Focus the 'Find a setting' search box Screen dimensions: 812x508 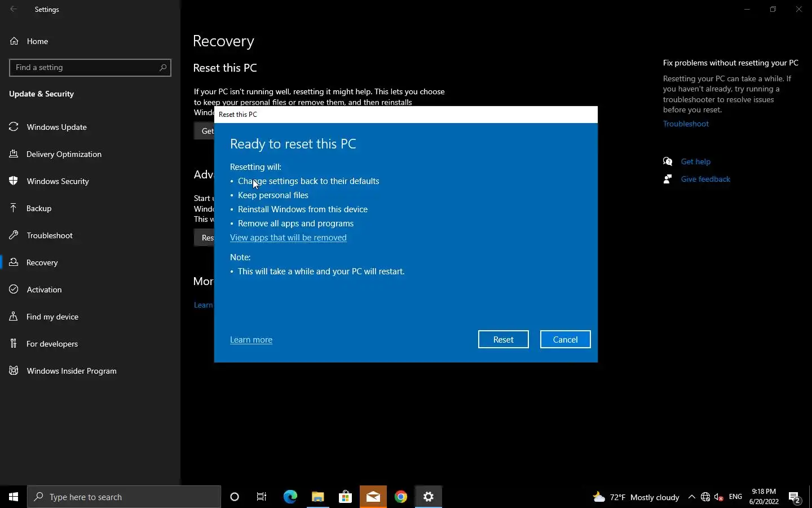pos(90,67)
